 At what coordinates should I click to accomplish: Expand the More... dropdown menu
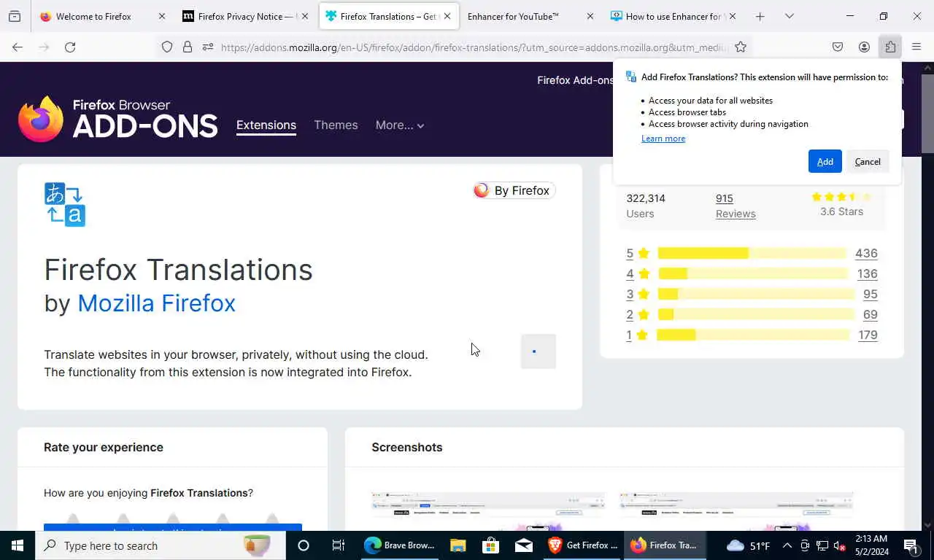pos(400,125)
